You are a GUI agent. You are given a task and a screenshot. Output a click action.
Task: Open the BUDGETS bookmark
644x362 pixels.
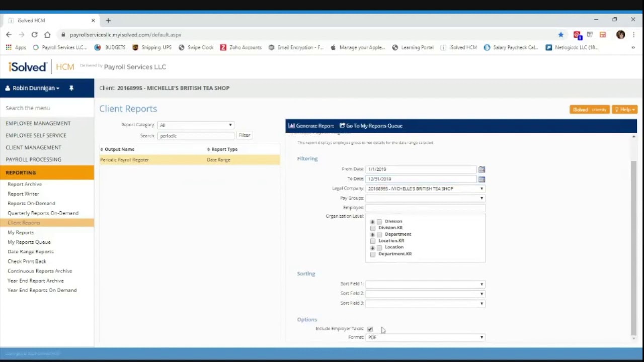click(110, 48)
